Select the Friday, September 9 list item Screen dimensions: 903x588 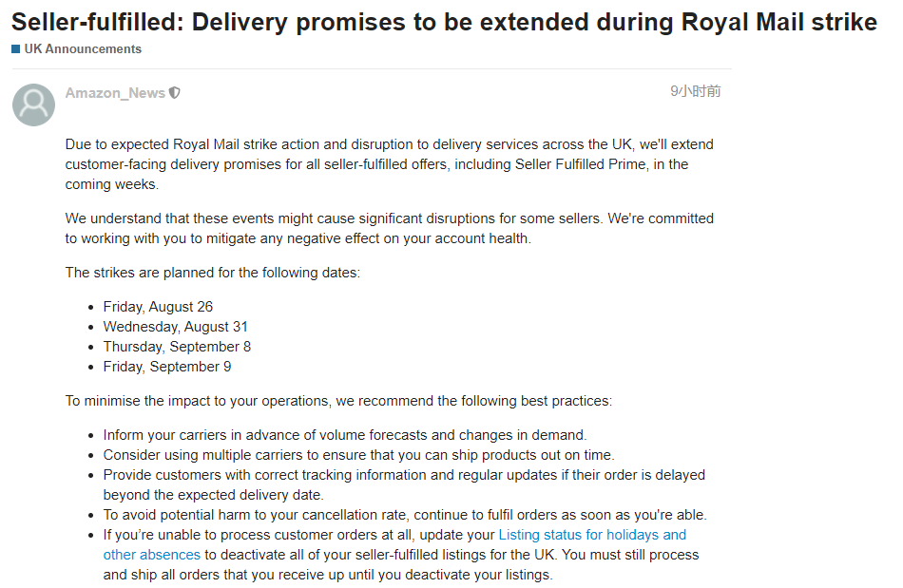(x=166, y=367)
